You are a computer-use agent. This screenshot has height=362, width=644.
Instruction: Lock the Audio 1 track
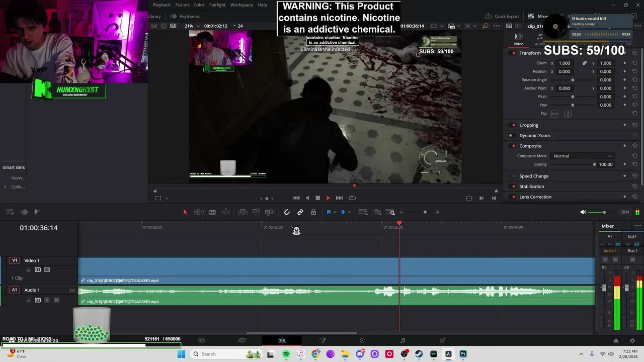28,300
